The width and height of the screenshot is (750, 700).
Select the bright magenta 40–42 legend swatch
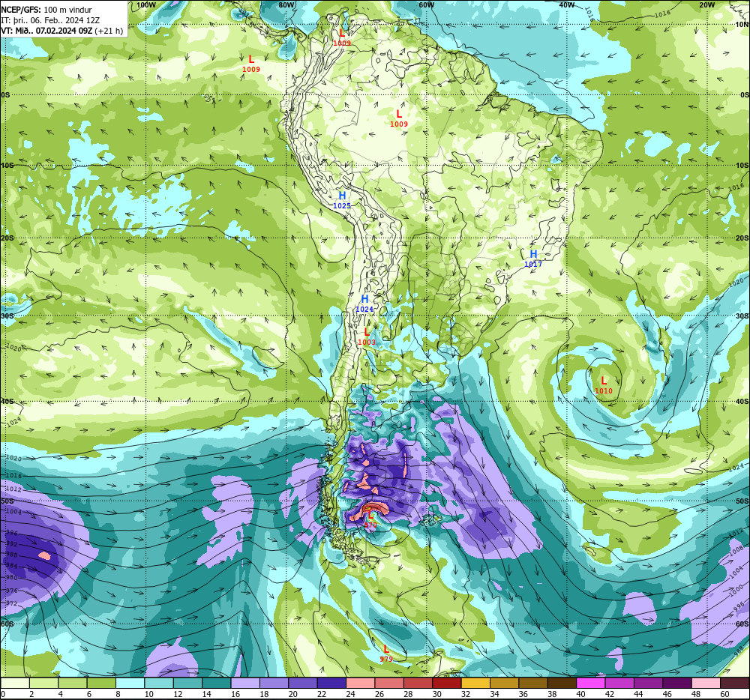point(591,684)
